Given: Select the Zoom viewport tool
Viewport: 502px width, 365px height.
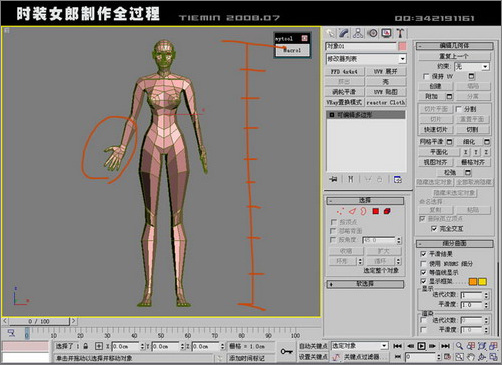Looking at the screenshot, I should [x=459, y=346].
